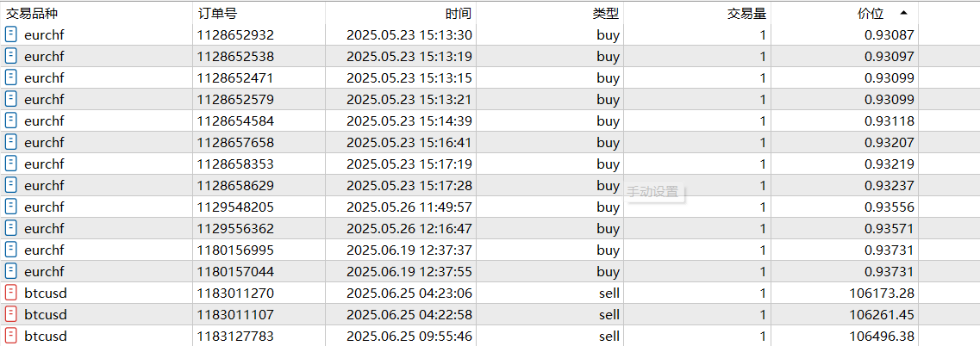Click price 0.93731 of order 1180156995

point(889,250)
